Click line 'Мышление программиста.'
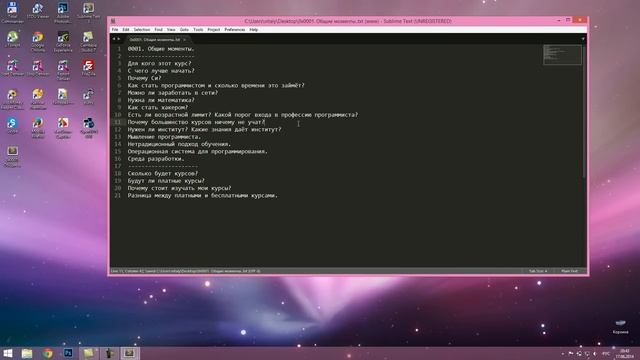This screenshot has width=640, height=360. coord(164,137)
